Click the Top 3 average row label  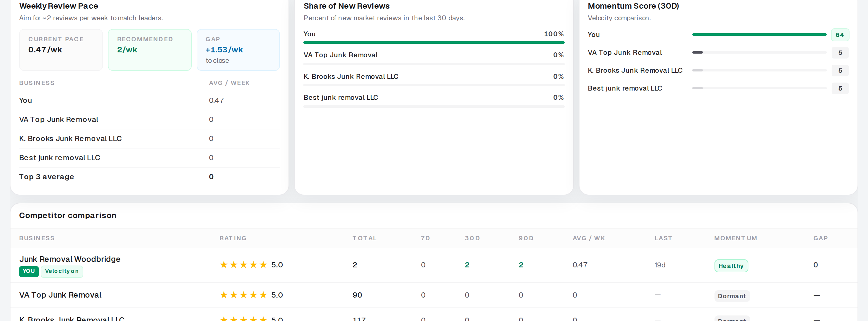47,177
